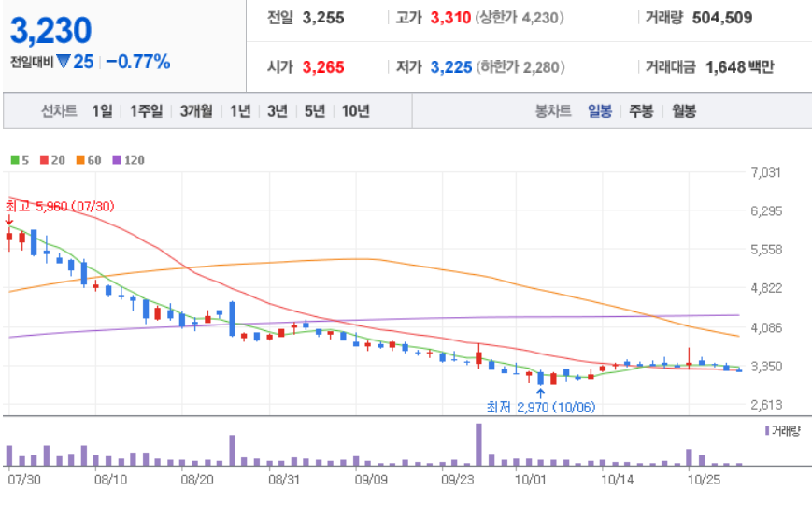Click the 09/09 date axis label
The height and width of the screenshot is (506, 812).
tap(371, 480)
